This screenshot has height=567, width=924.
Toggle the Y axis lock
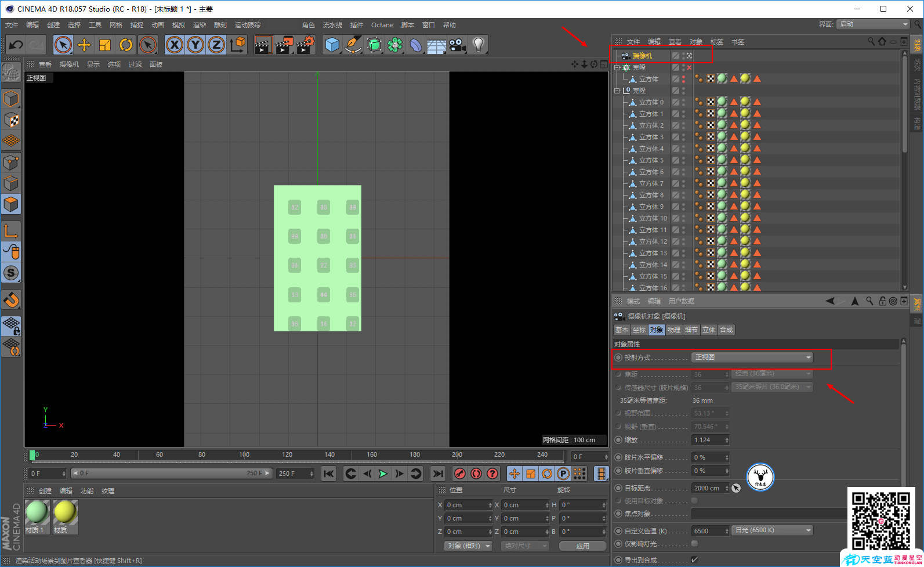pos(195,45)
